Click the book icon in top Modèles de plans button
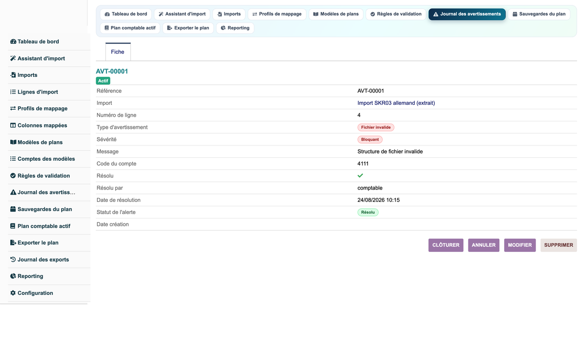Screen dimensions: 588x364 (x=316, y=14)
